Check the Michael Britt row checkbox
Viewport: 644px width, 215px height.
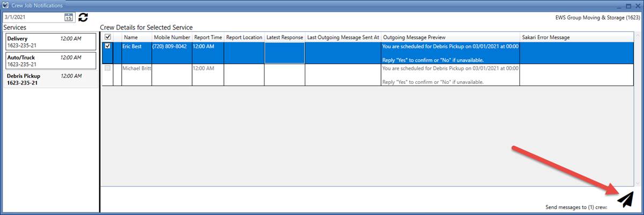[108, 69]
